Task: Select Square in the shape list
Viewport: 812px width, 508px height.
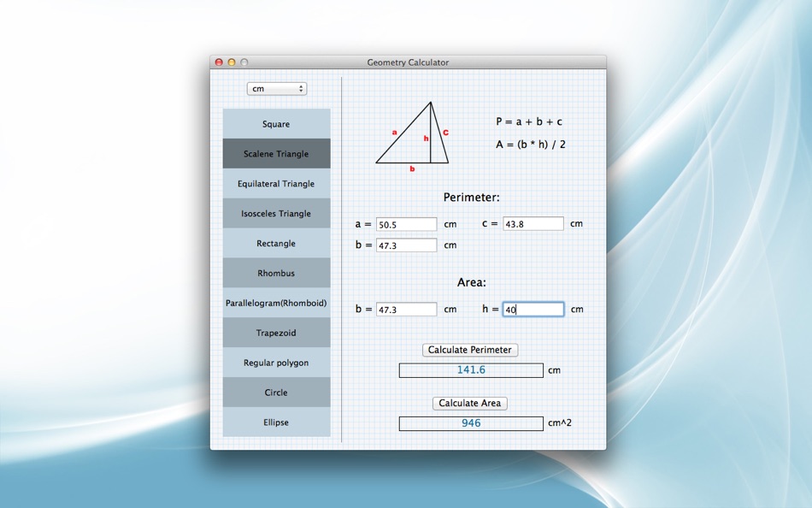Action: [276, 124]
